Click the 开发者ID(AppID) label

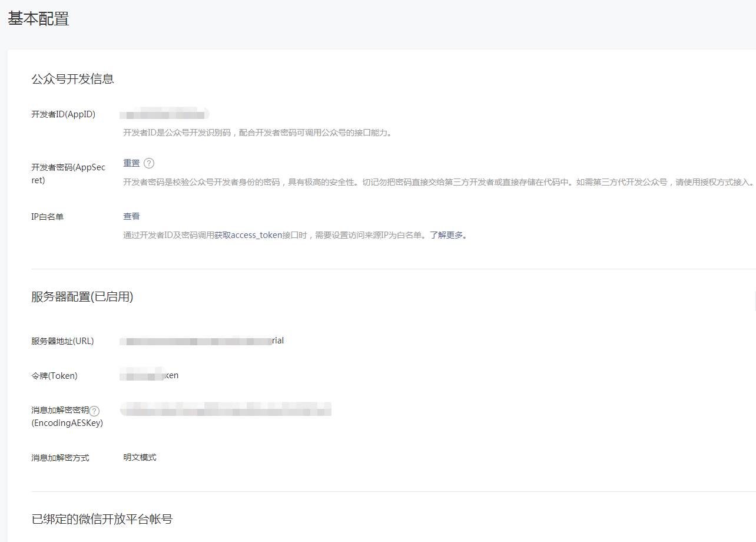pyautogui.click(x=63, y=114)
